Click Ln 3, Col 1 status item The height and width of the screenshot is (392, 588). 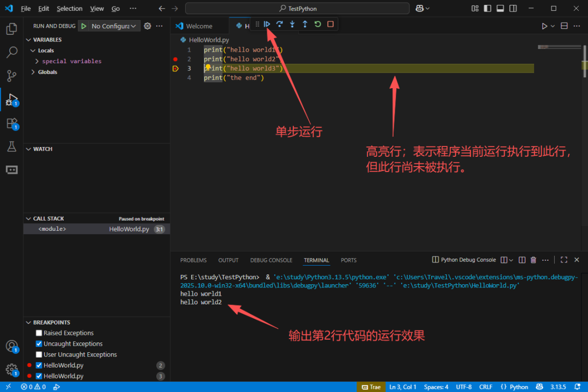(x=403, y=387)
